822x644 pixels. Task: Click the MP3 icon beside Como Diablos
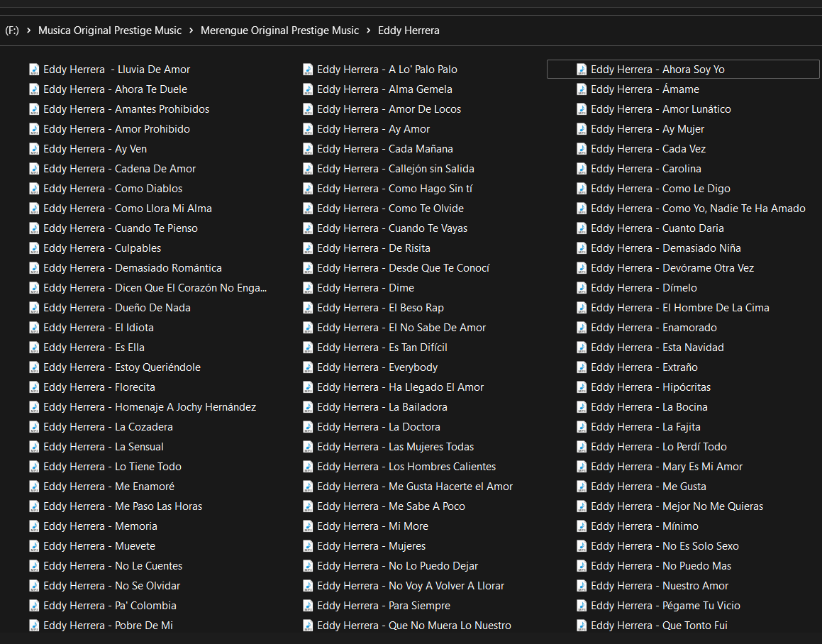point(34,188)
